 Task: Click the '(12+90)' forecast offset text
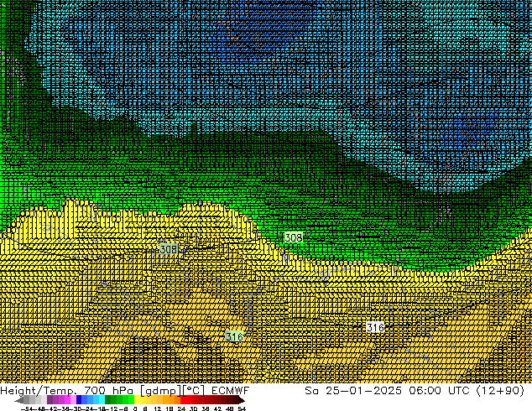coord(500,391)
